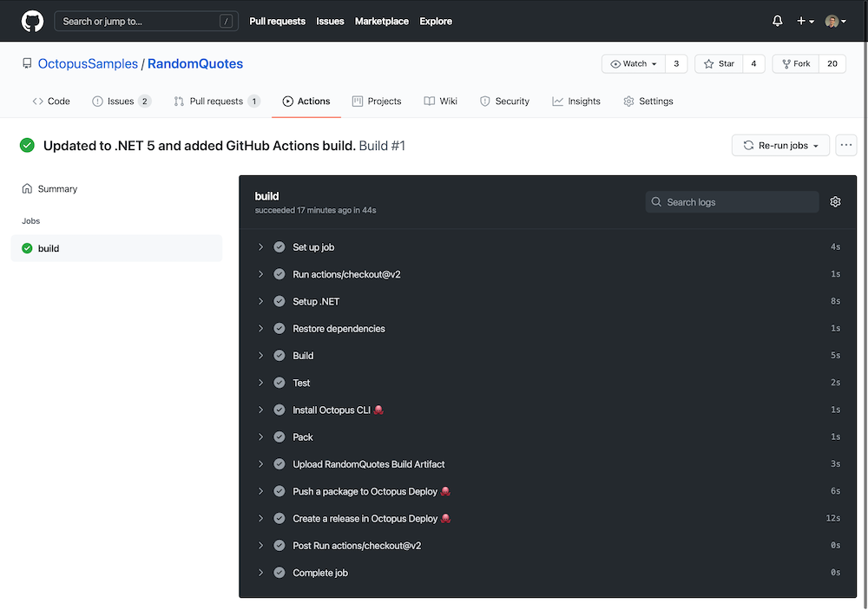Expand the Push a package to Octopus Deploy step
Image resolution: width=868 pixels, height=610 pixels.
click(260, 491)
